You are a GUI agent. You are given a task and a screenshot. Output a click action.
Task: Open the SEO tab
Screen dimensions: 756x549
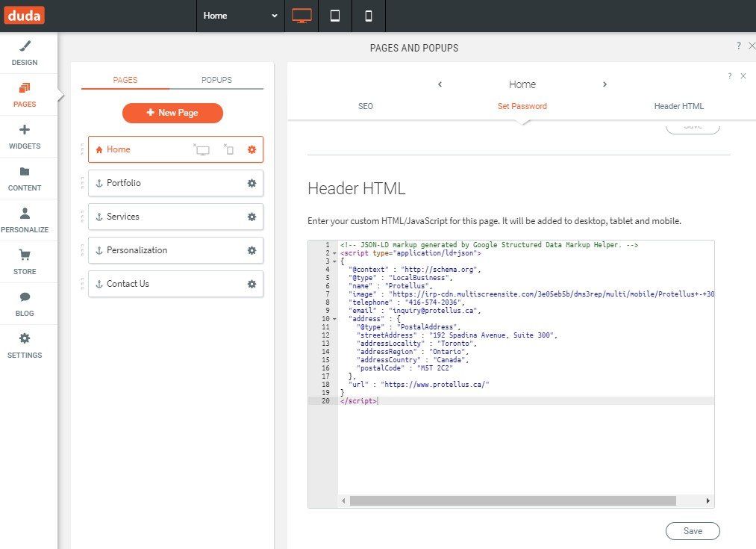click(366, 106)
